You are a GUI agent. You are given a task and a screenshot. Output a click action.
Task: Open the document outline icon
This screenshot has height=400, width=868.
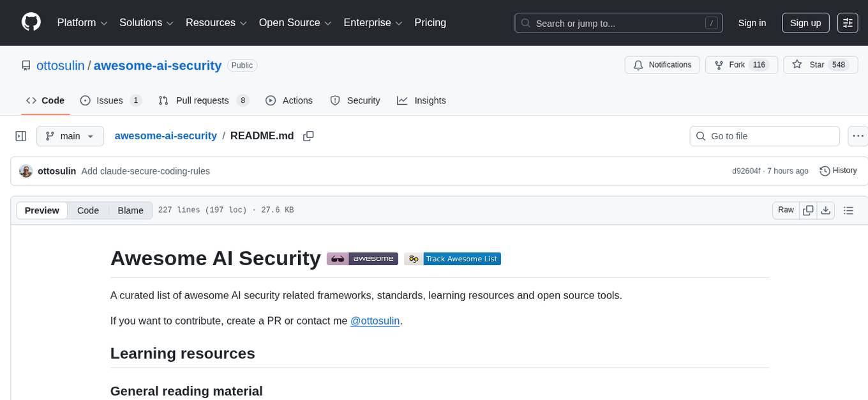[x=848, y=210]
